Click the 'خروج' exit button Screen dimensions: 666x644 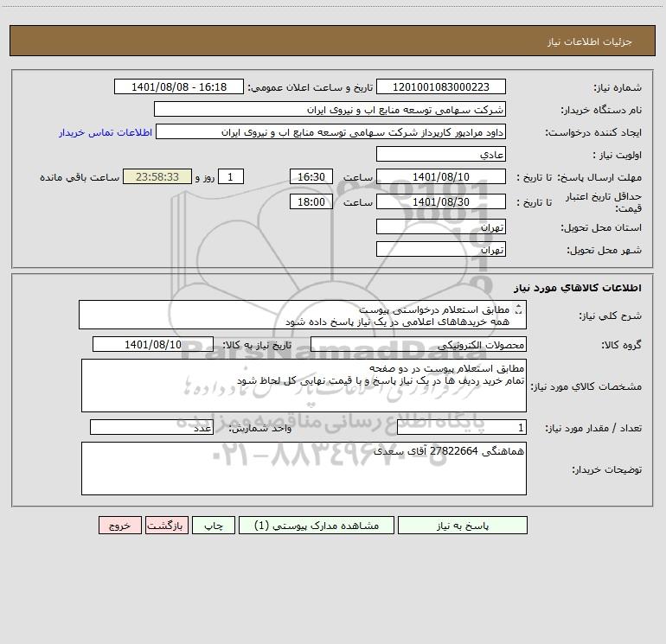pyautogui.click(x=119, y=525)
